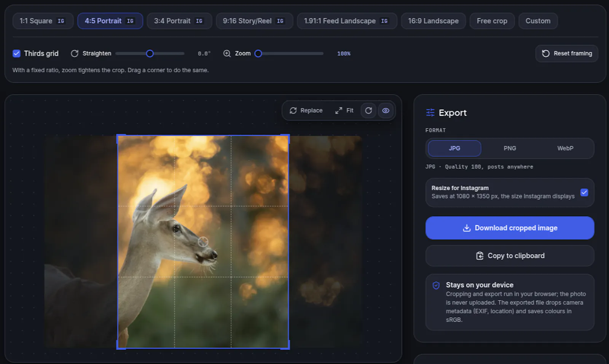This screenshot has width=609, height=364.
Task: Disable the Thirds grid checkbox
Action: (16, 54)
